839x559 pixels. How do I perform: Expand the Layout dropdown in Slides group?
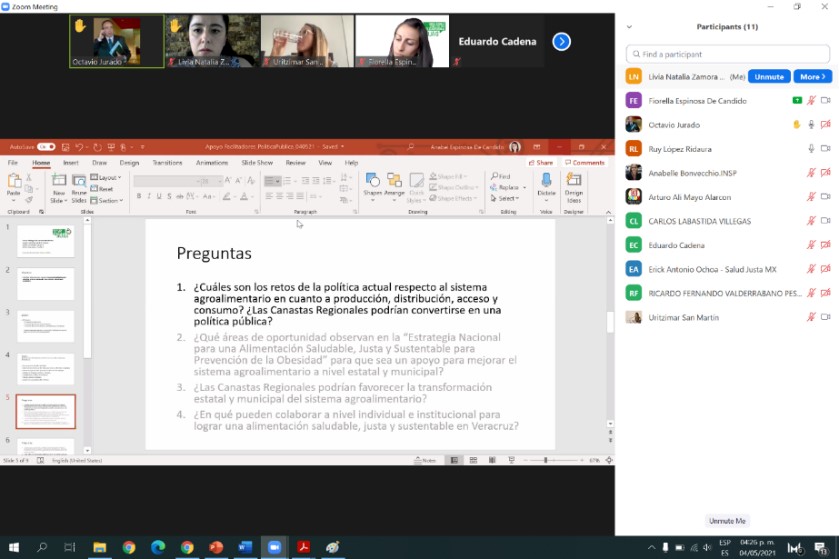coord(107,177)
